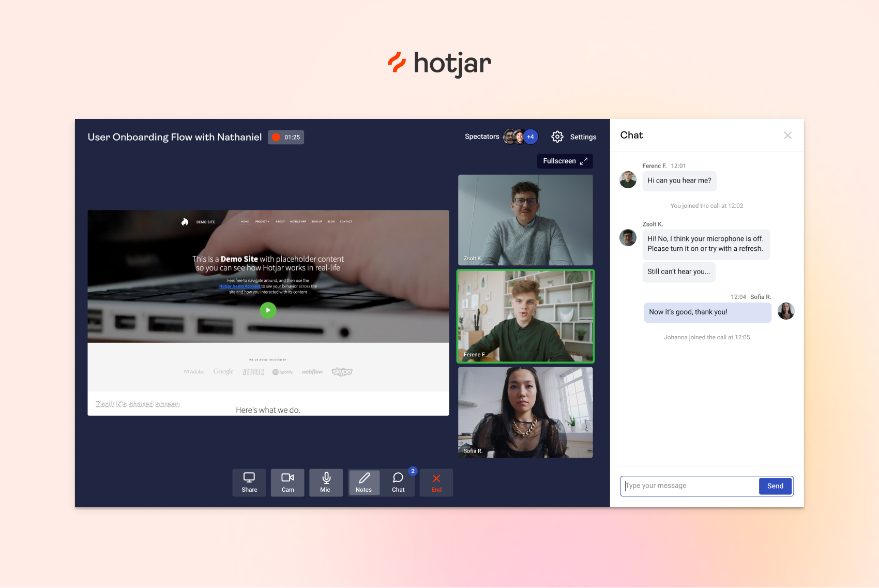The image size is (879, 588).
Task: Click the session title User Onboarding Flow
Action: (175, 137)
